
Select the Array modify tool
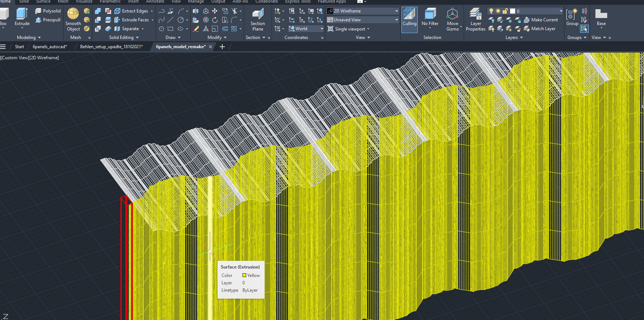(x=234, y=29)
